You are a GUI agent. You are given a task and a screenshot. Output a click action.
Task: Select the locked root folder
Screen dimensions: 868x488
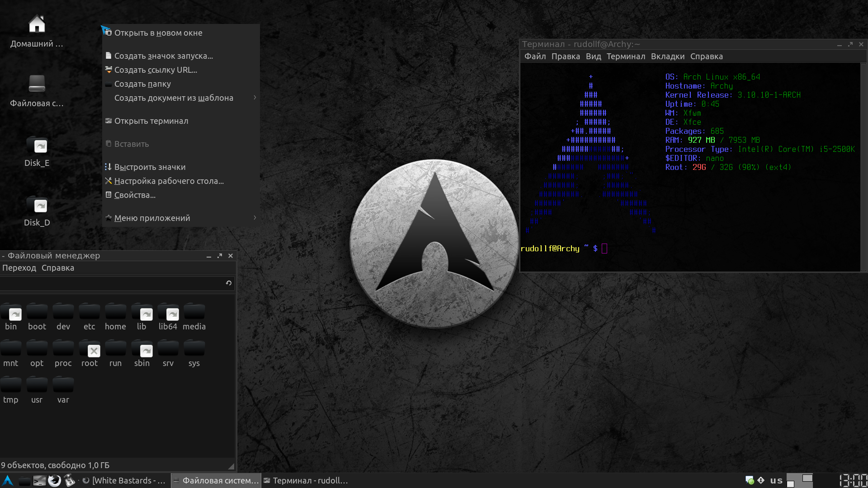coord(90,354)
